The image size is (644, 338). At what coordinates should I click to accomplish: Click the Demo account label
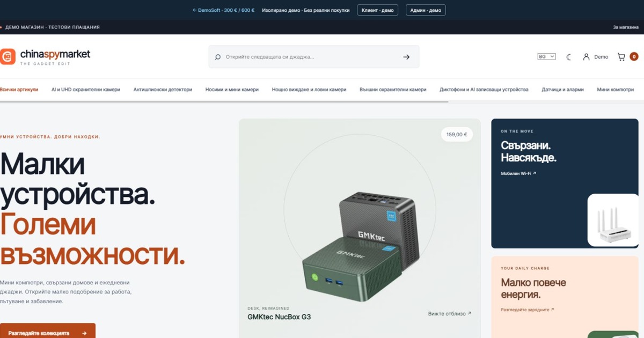pyautogui.click(x=601, y=57)
